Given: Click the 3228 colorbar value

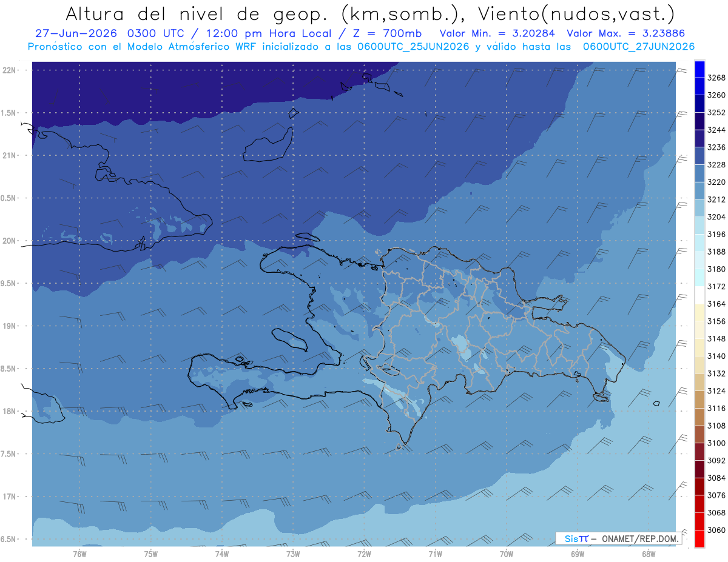Looking at the screenshot, I should coord(716,165).
